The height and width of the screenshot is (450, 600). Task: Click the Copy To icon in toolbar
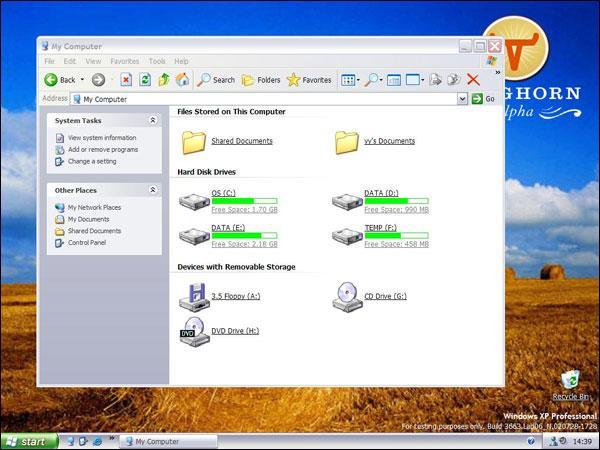(x=454, y=80)
